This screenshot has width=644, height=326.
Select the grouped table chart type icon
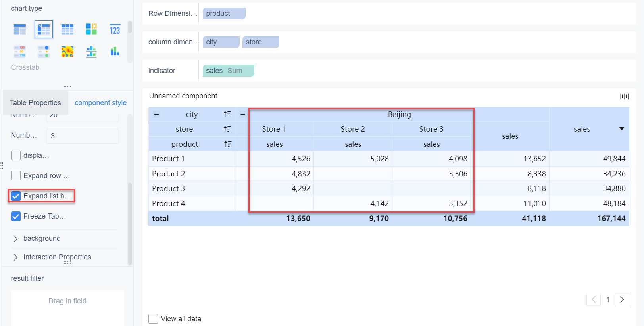pyautogui.click(x=20, y=29)
